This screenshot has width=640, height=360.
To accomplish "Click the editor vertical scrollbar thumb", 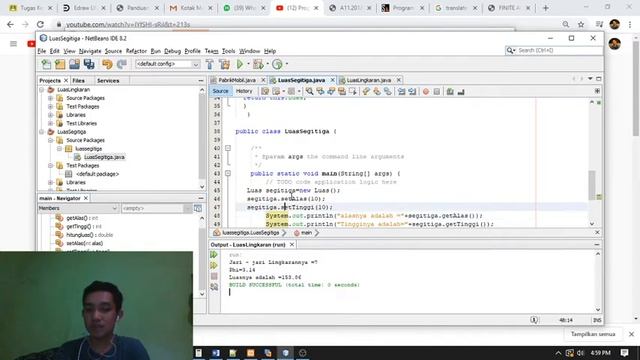I will tap(592, 184).
